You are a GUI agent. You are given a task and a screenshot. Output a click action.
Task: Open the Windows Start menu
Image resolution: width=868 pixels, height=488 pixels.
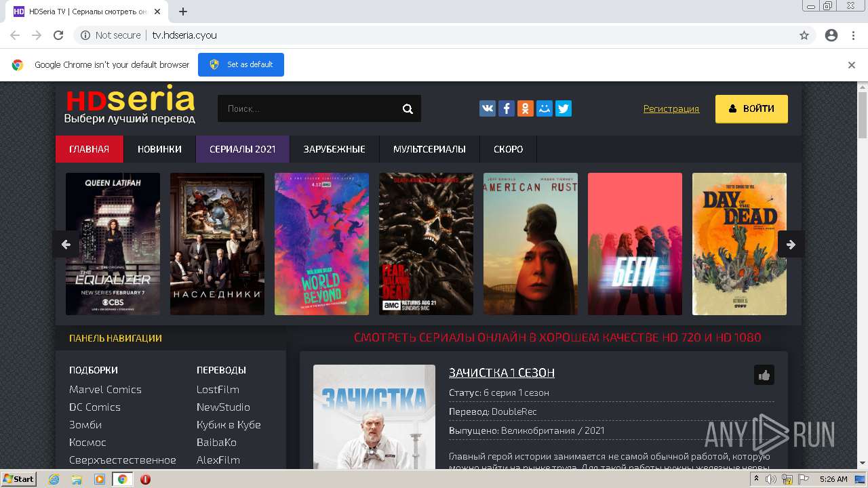click(19, 479)
